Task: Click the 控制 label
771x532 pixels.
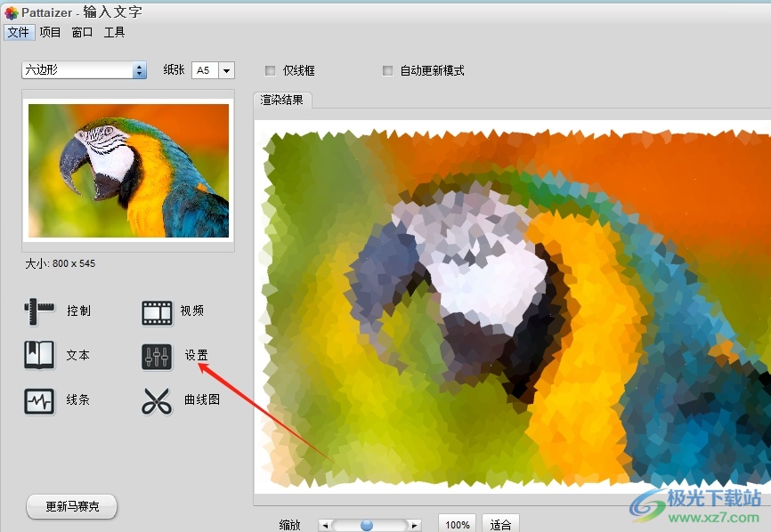Action: (x=78, y=310)
